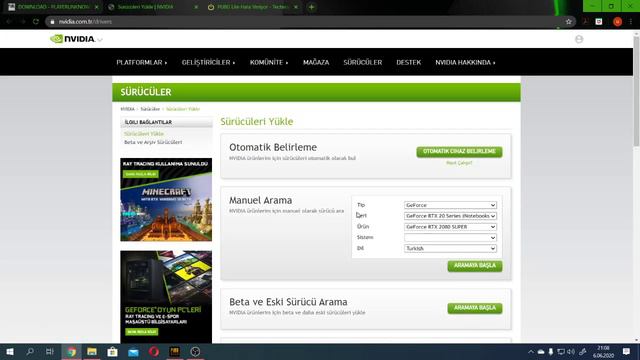Click Sürücüler in the breadcrumb
Image resolution: width=640 pixels, height=360 pixels.
coord(150,109)
